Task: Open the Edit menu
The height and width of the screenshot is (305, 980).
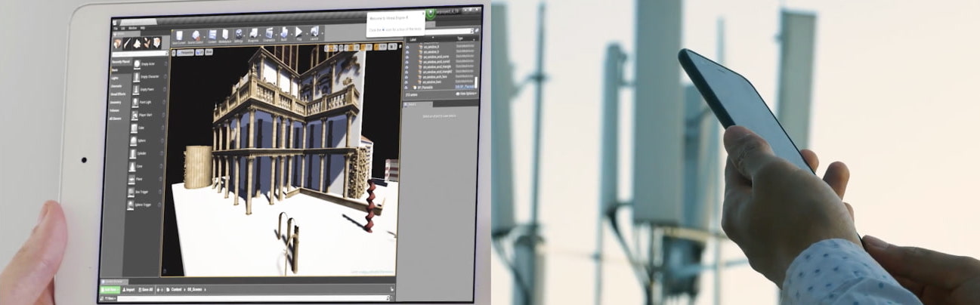Action: (x=122, y=28)
